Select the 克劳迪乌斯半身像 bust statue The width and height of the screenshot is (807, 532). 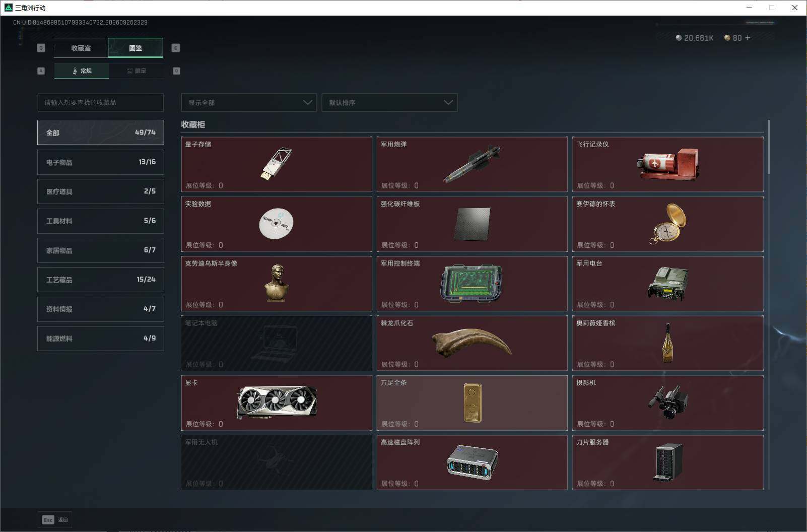[x=277, y=284]
